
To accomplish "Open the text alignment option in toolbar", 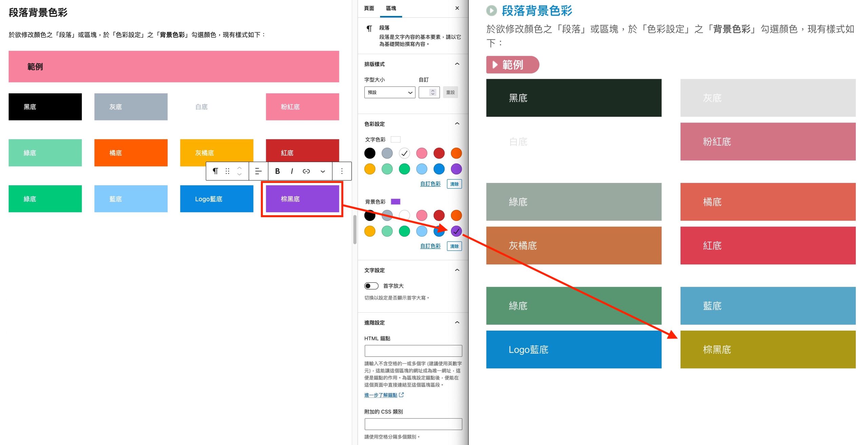I will pyautogui.click(x=258, y=171).
